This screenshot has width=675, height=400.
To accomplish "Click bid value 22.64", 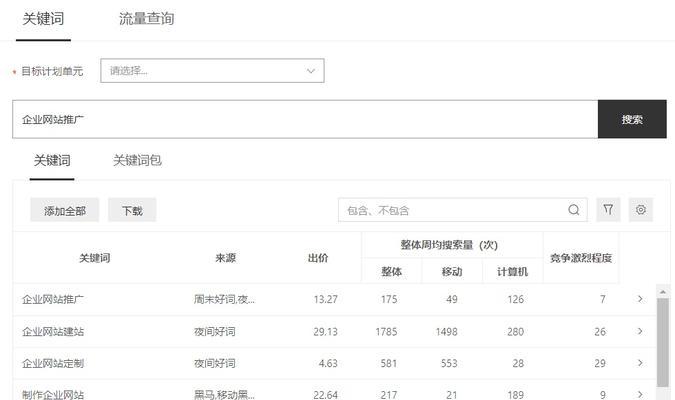I will (325, 395).
